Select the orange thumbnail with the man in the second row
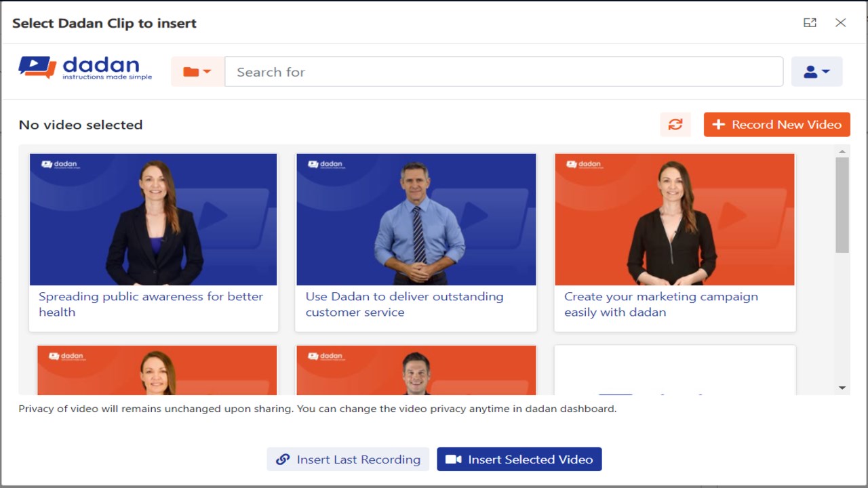Image resolution: width=868 pixels, height=488 pixels. (416, 370)
